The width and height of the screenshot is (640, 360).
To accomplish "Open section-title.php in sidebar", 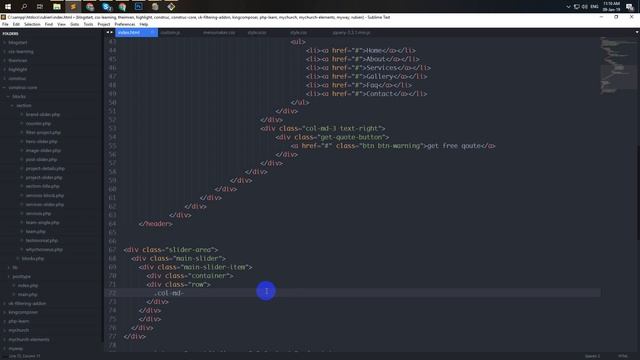I will (x=42, y=186).
